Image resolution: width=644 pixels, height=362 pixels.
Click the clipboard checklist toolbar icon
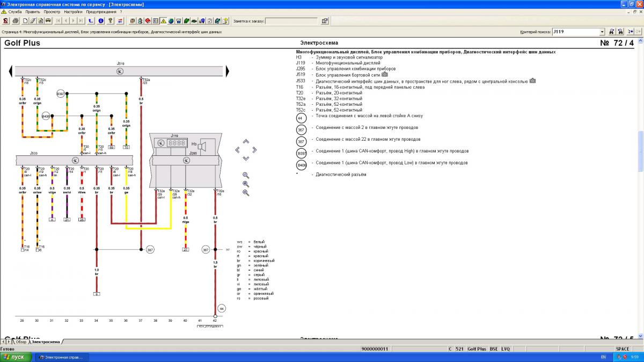click(210, 21)
